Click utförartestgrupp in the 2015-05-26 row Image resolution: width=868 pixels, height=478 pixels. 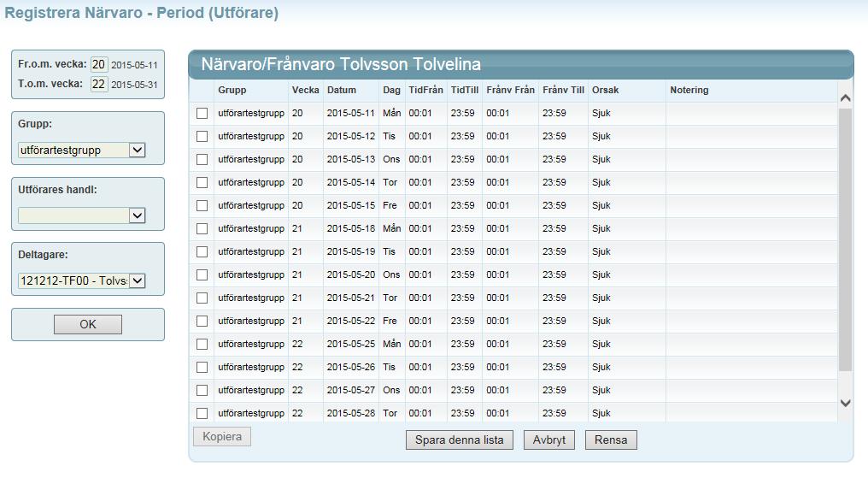point(251,367)
